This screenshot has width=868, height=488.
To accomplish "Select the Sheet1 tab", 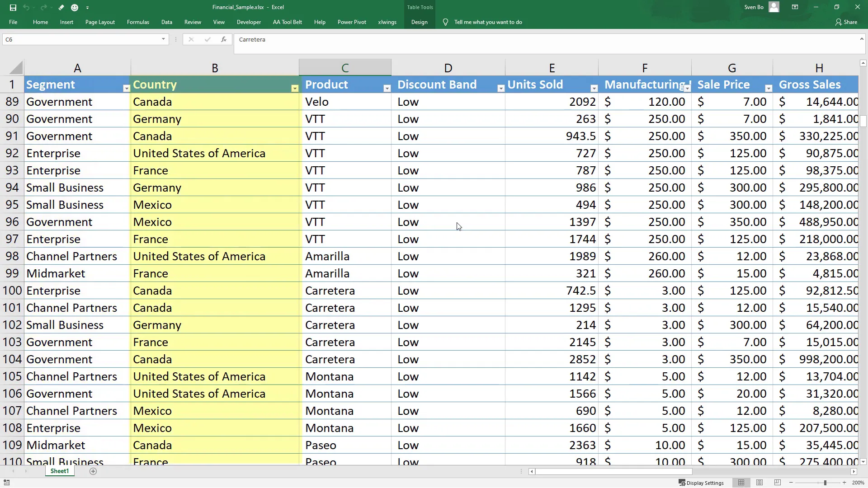I will click(59, 471).
